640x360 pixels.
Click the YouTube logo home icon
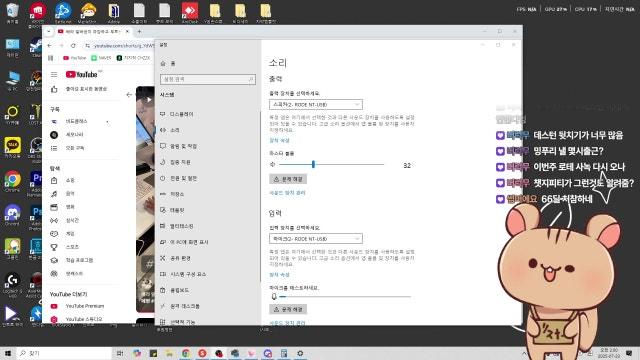coord(82,74)
